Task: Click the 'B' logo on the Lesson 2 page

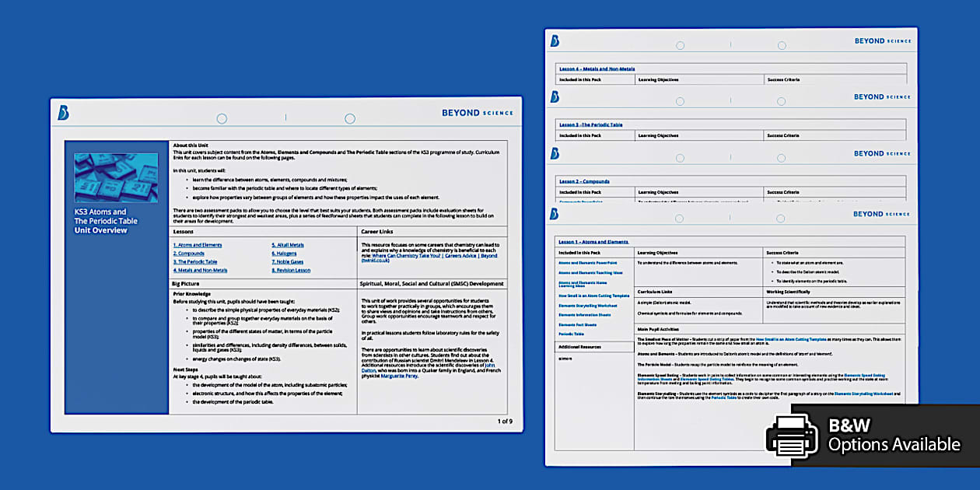Action: point(554,154)
